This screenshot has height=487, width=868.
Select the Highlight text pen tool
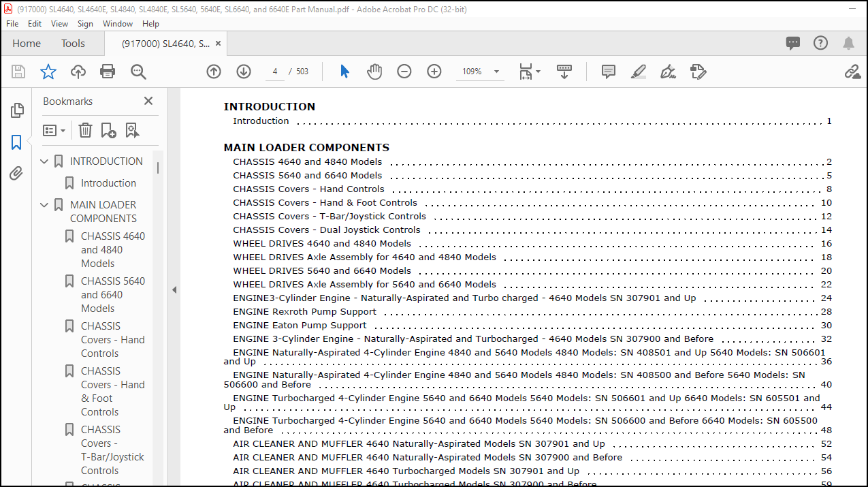point(639,72)
